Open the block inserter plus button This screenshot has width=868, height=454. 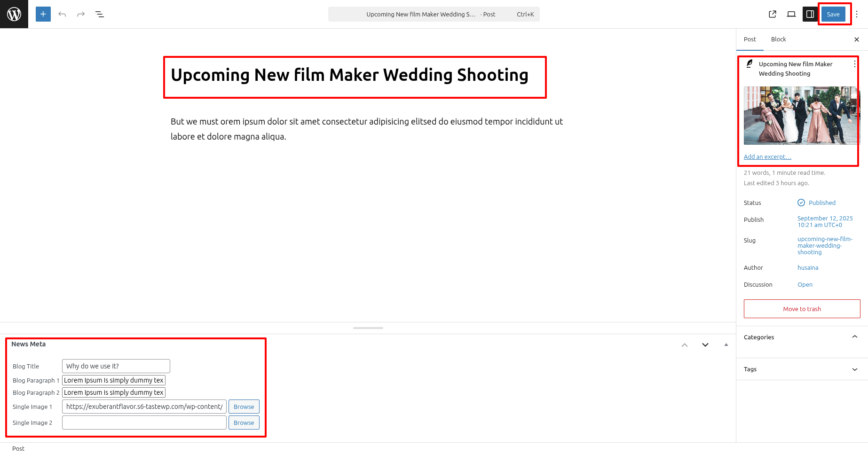click(43, 14)
